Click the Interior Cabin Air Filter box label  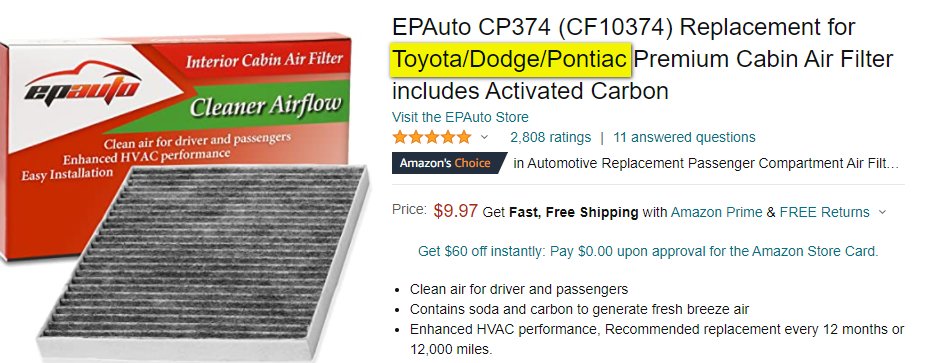[x=264, y=60]
